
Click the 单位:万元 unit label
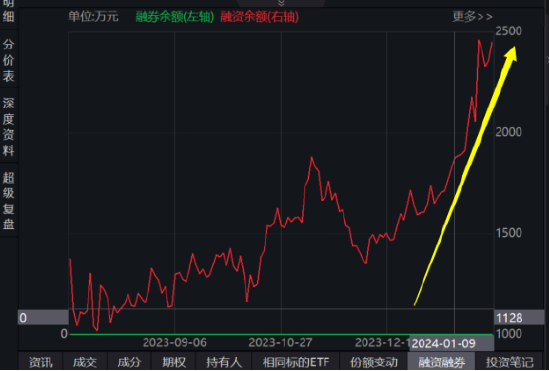(93, 16)
